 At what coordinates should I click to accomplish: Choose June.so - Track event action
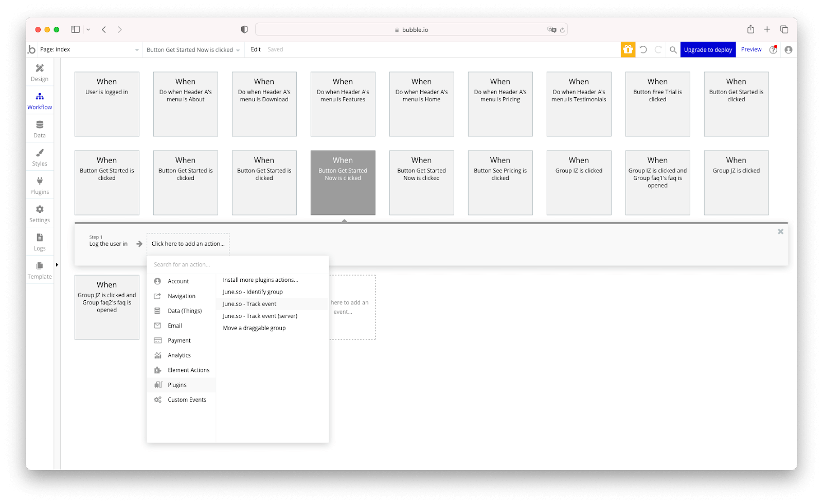tap(249, 304)
